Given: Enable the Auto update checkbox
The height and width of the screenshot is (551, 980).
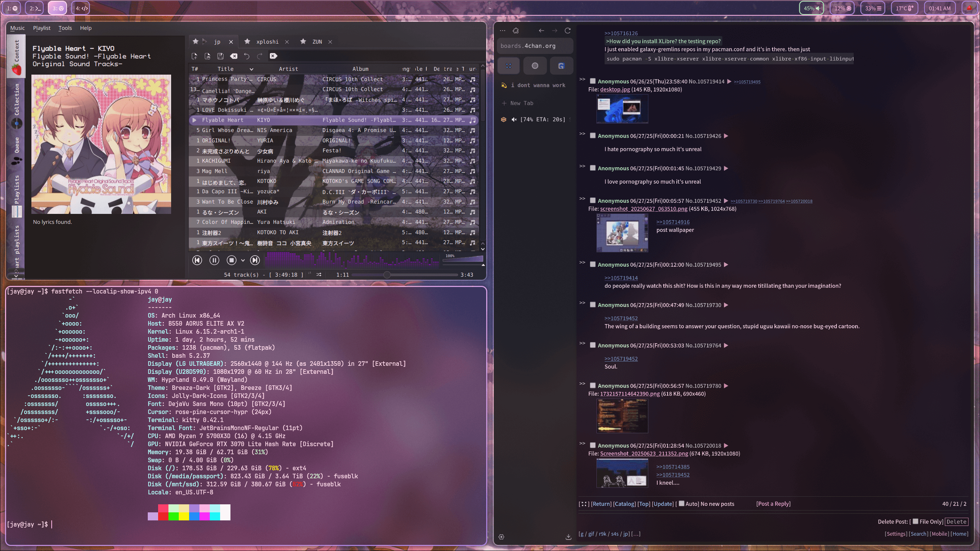Looking at the screenshot, I should coord(681,504).
